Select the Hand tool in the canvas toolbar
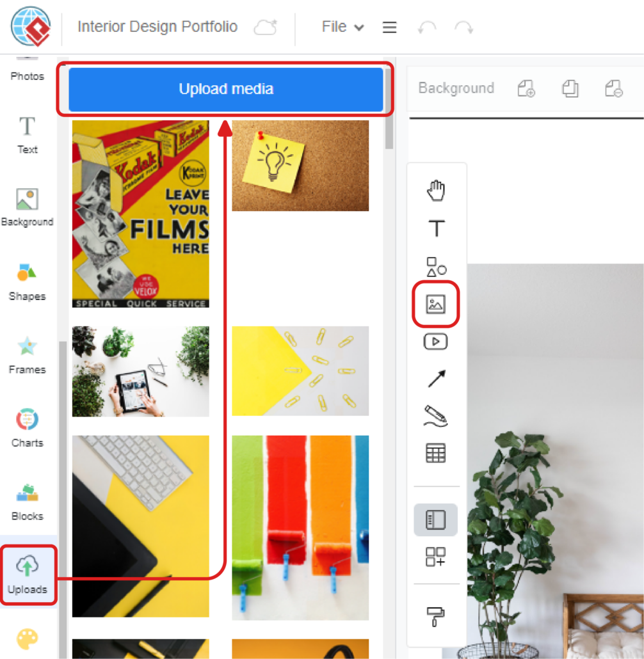The height and width of the screenshot is (659, 644). (x=436, y=189)
